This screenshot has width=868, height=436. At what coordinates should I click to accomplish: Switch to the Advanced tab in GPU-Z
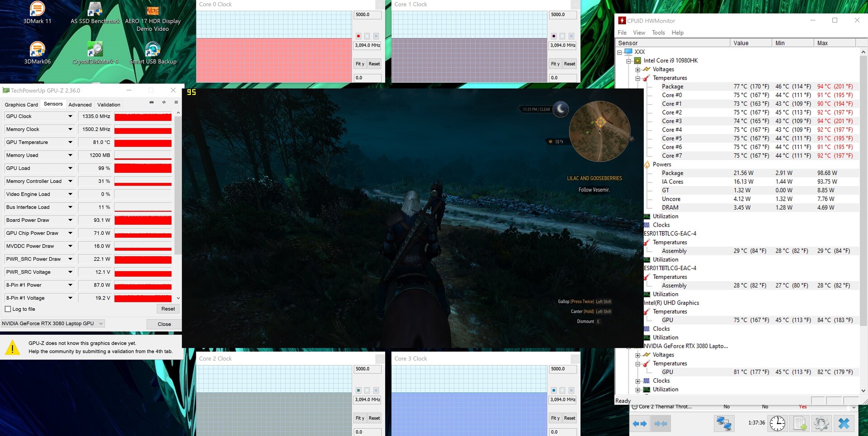point(80,105)
